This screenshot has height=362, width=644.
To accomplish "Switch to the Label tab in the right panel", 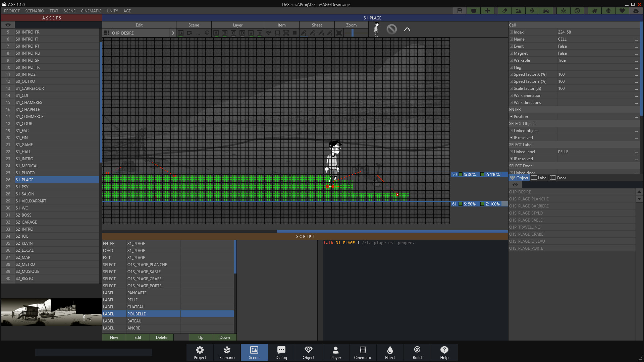I will coord(539,178).
